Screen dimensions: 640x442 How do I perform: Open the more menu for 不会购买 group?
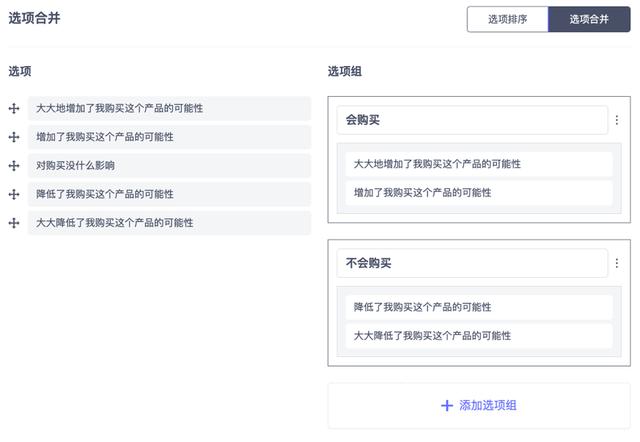click(x=616, y=264)
